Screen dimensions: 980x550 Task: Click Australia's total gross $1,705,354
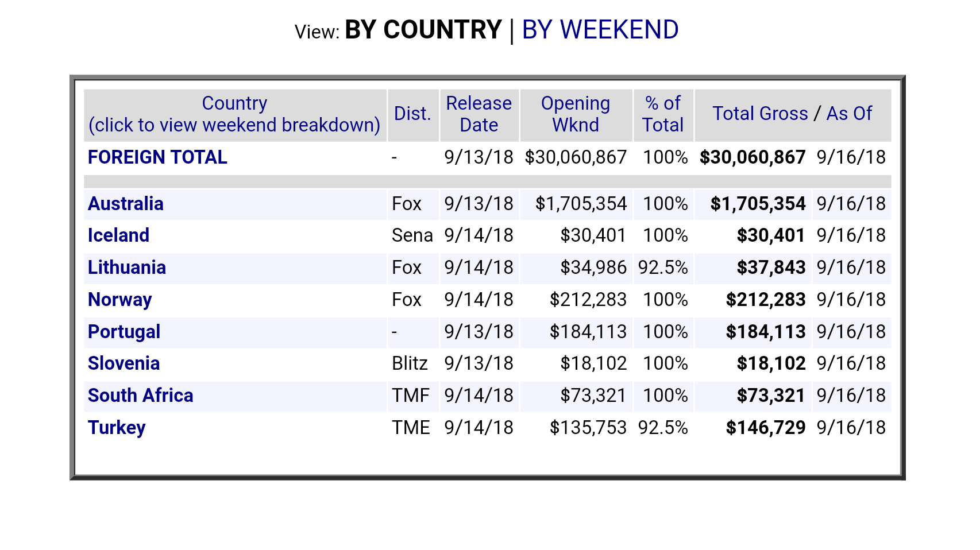758,204
